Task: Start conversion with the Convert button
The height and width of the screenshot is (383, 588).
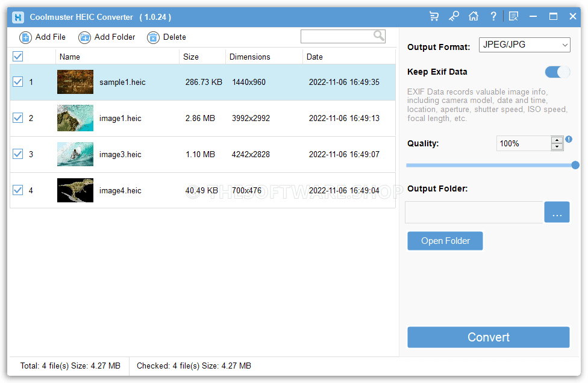Action: [x=488, y=337]
